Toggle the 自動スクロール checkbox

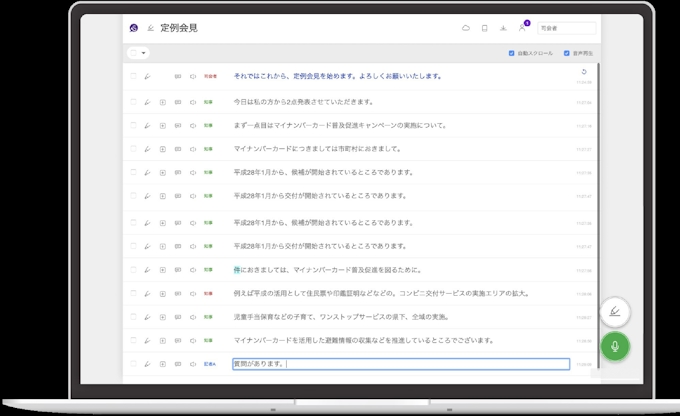512,53
